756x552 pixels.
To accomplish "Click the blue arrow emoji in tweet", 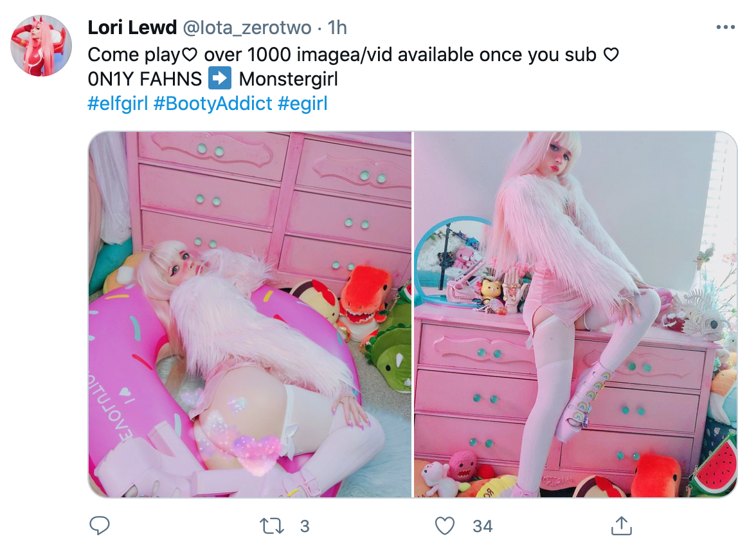I will (x=220, y=78).
